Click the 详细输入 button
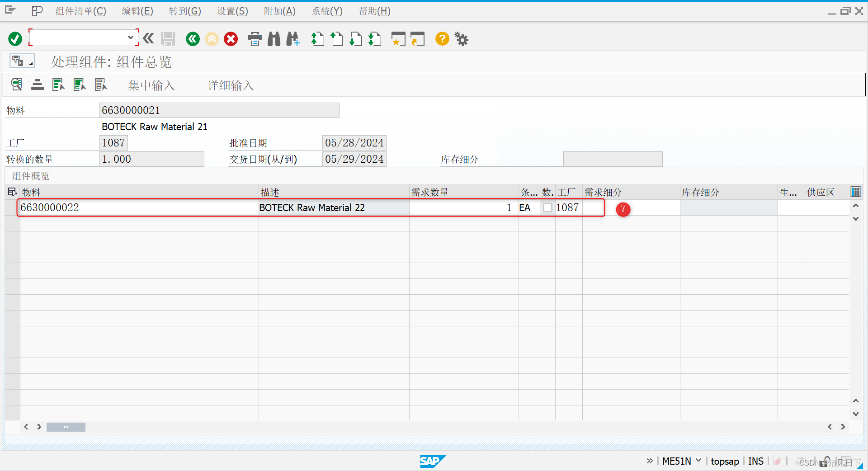The width and height of the screenshot is (868, 471). click(x=230, y=85)
